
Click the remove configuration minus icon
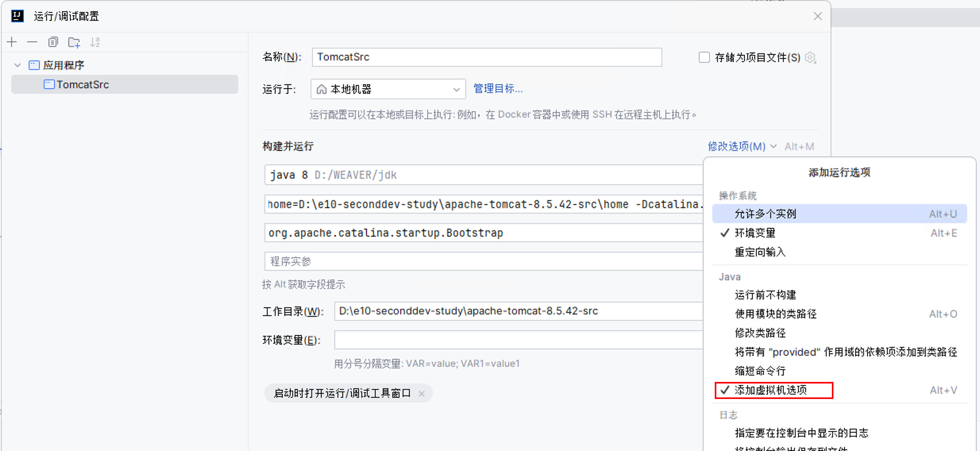pyautogui.click(x=32, y=42)
